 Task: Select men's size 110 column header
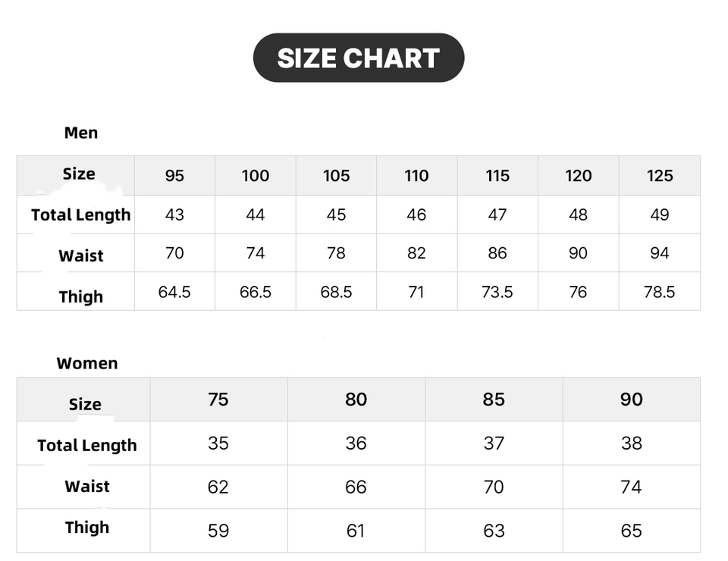click(416, 176)
